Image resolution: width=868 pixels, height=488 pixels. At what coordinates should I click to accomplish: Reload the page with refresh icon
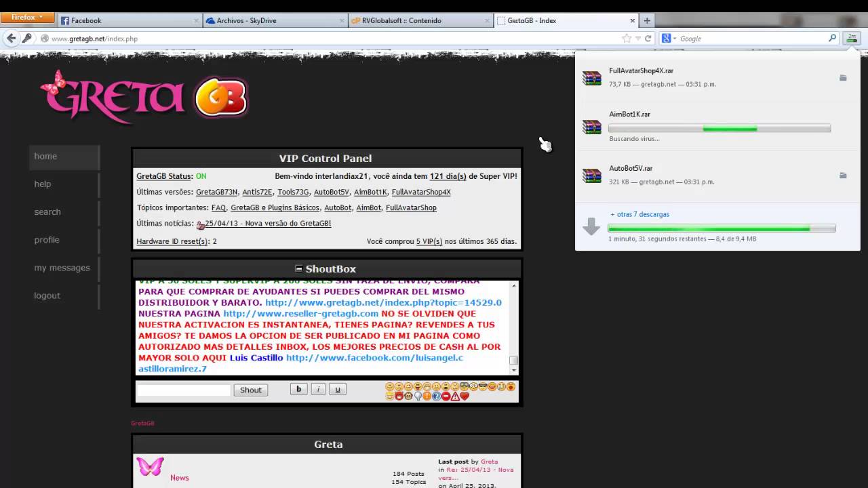pos(648,39)
